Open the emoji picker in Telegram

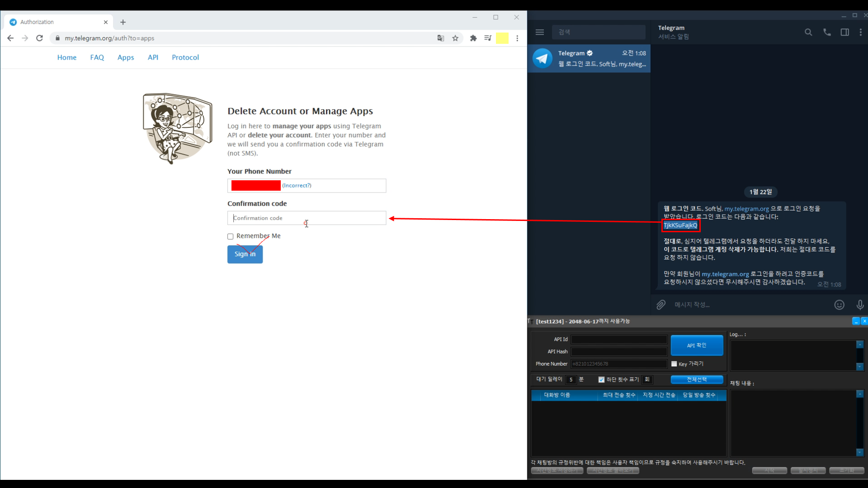tap(839, 305)
